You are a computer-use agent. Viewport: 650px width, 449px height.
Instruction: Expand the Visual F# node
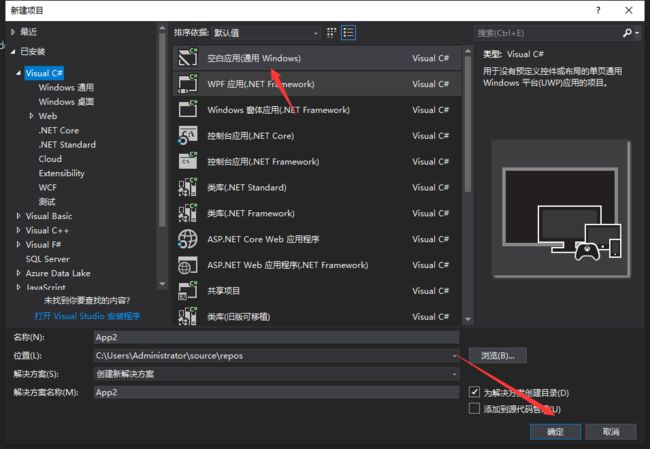[x=18, y=245]
